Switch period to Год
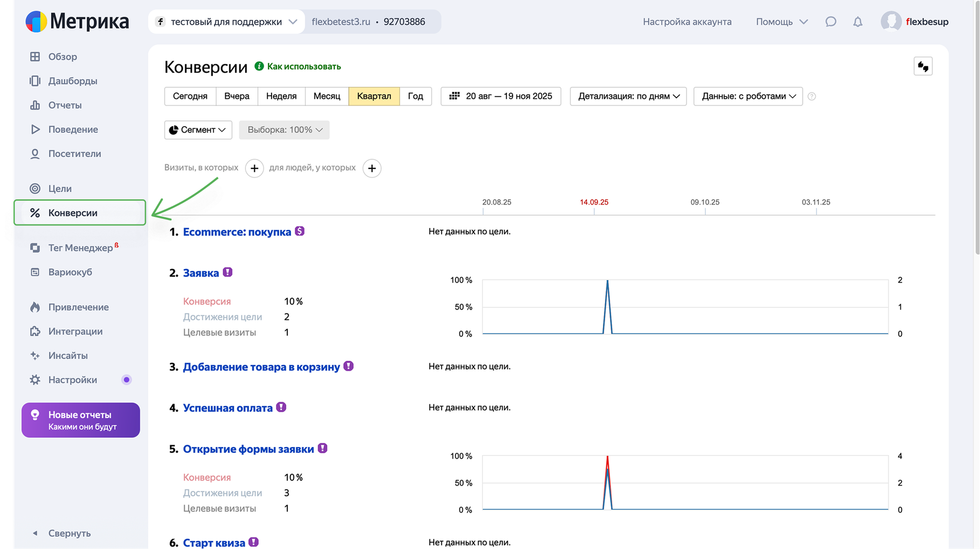Viewport: 980px width, 549px height. [415, 96]
